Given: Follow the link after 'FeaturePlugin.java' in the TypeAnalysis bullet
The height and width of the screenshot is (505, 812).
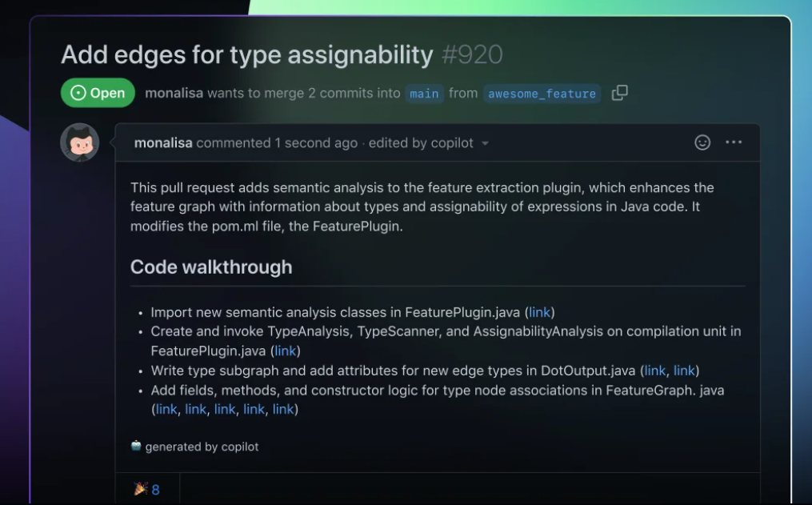Looking at the screenshot, I should click(x=286, y=351).
